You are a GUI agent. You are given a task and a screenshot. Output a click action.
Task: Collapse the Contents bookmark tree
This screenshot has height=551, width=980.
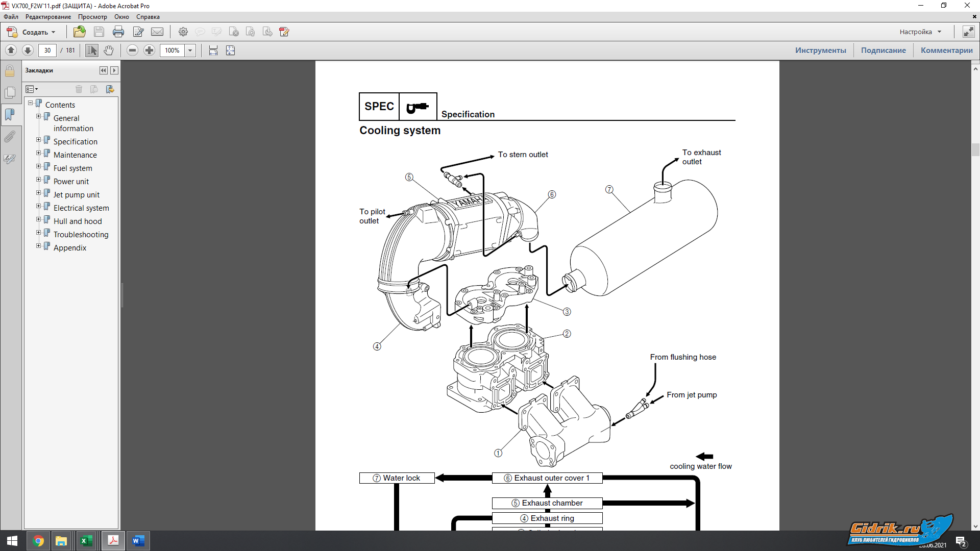tap(30, 103)
